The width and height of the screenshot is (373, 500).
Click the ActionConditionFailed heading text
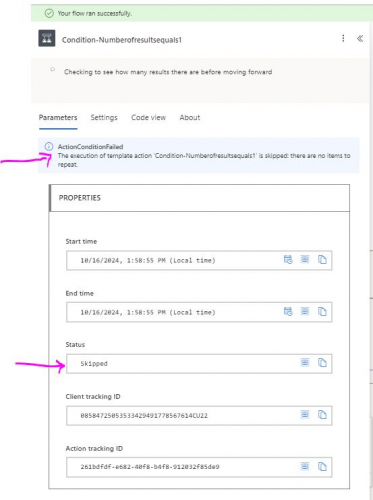pyautogui.click(x=90, y=147)
